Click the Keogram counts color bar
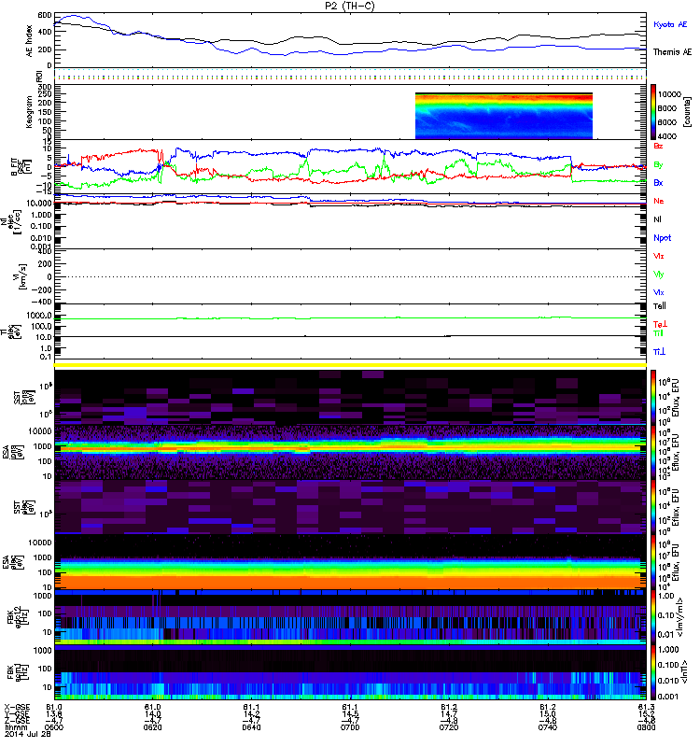The height and width of the screenshot is (747, 700). (x=653, y=112)
